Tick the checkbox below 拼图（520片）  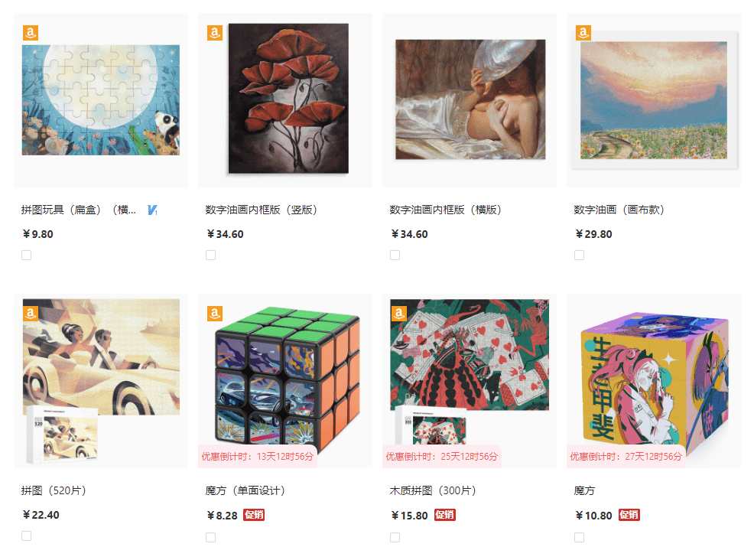[x=27, y=536]
